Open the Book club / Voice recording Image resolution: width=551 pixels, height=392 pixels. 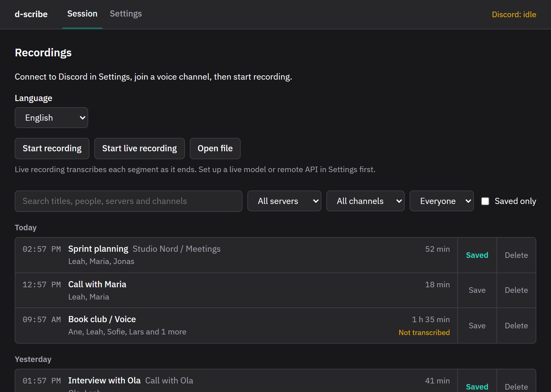(x=236, y=326)
